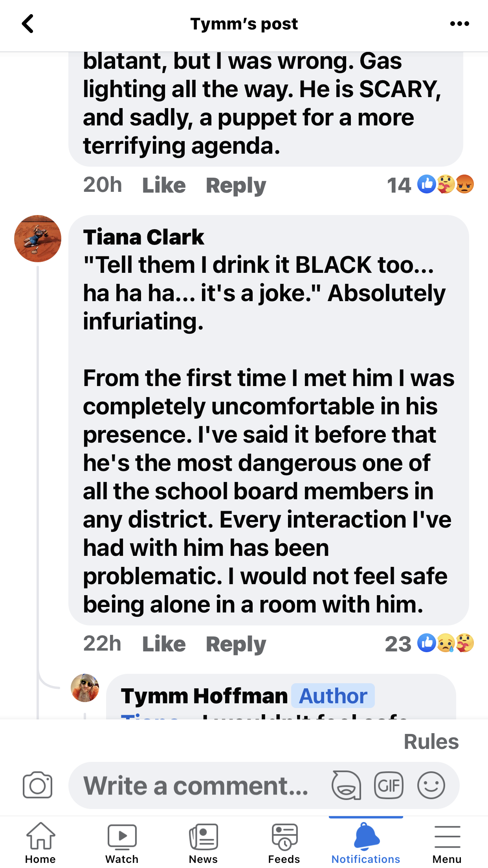Like Tiana Clark's comment
This screenshot has width=488, height=868.
tap(164, 644)
